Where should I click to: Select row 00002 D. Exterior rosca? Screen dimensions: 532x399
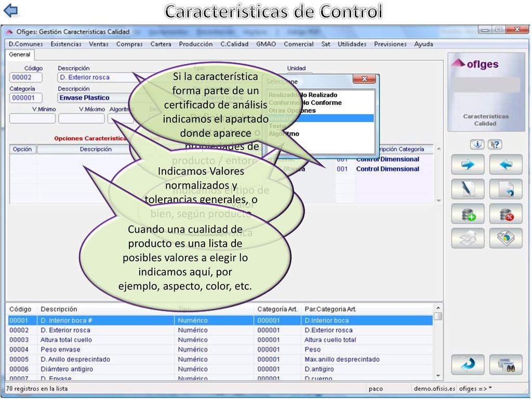click(x=220, y=330)
